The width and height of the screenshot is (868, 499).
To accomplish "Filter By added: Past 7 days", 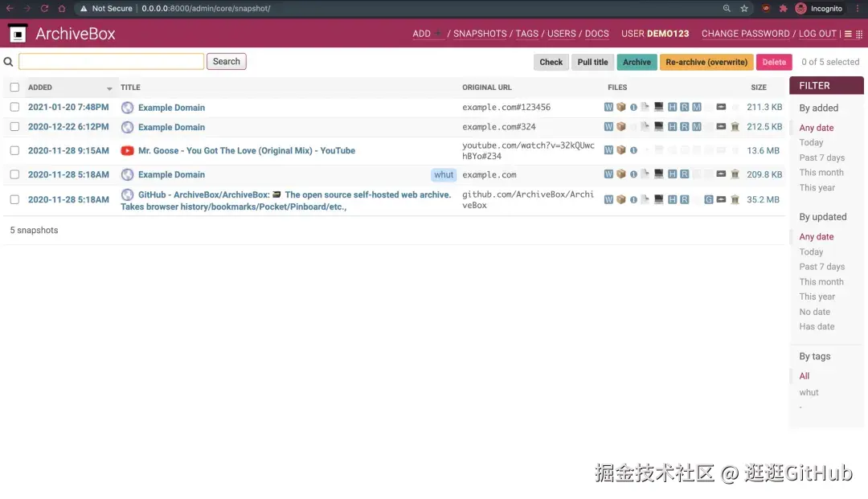I will 821,157.
